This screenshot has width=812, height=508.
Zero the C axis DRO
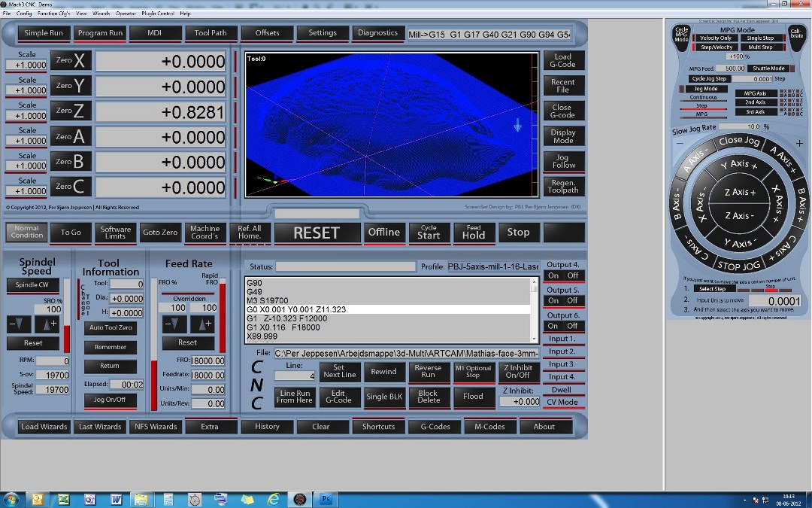[71, 186]
